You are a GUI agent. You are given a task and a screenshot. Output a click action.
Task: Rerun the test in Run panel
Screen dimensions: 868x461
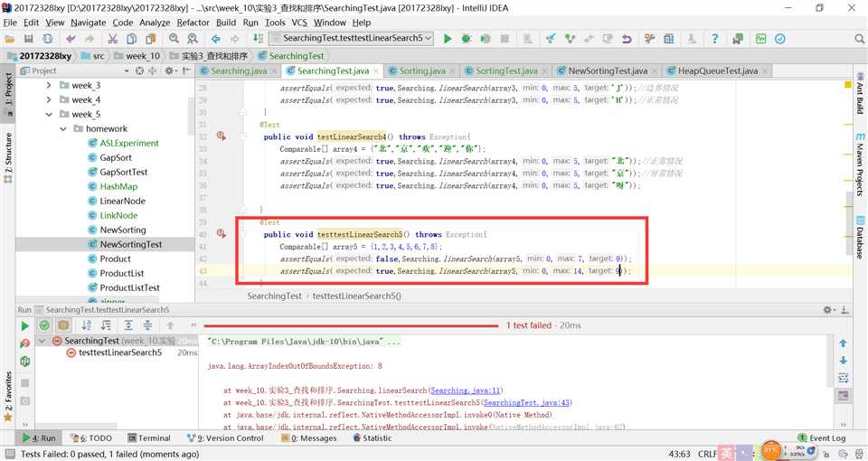tap(25, 325)
